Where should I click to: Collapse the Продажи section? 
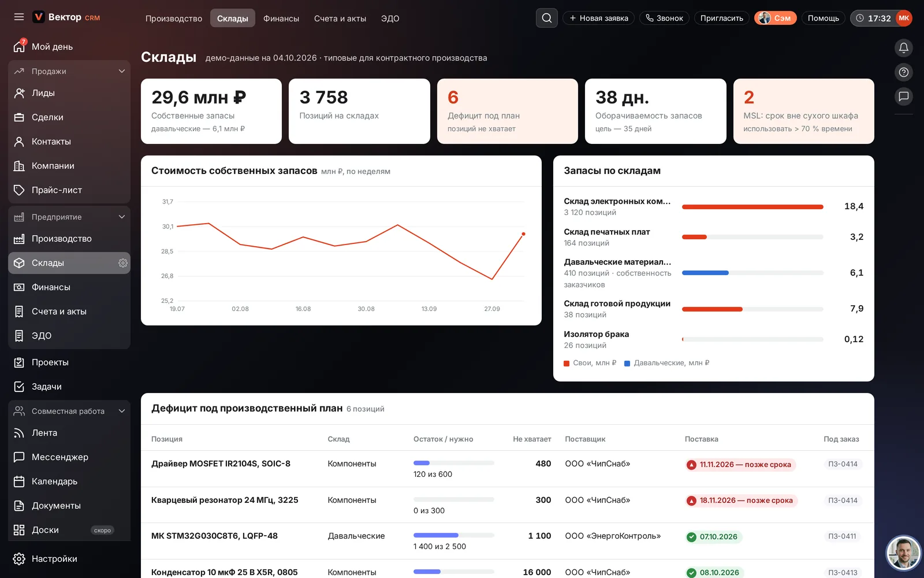pos(122,71)
